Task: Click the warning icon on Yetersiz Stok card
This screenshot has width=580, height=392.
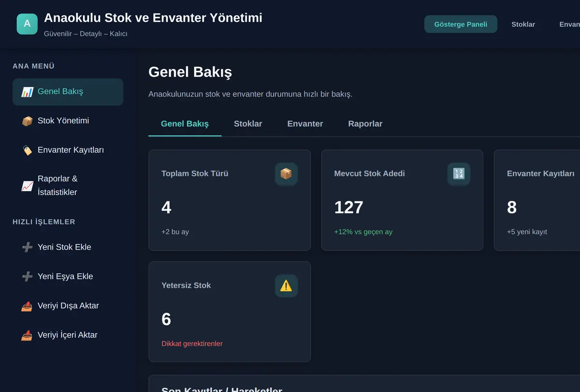Action: (x=286, y=286)
